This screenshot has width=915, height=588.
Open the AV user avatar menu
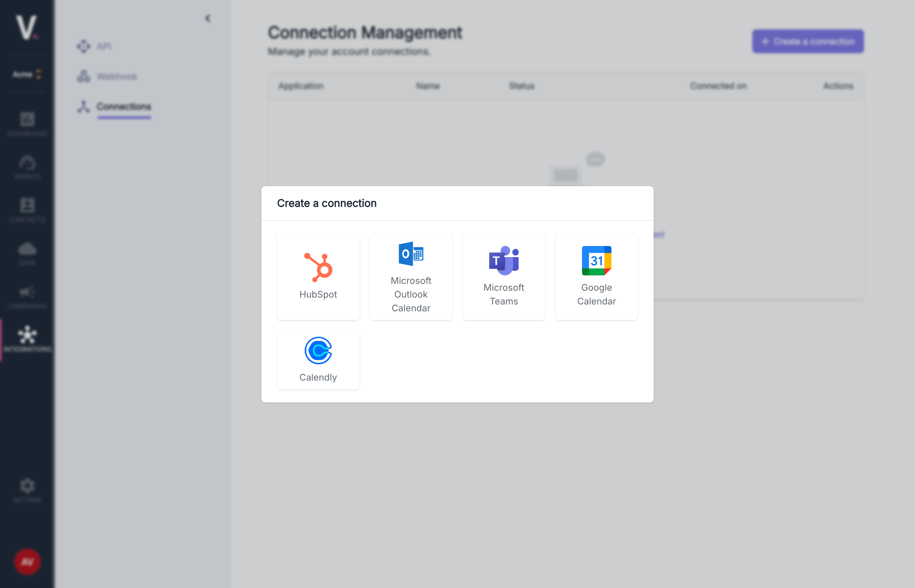click(27, 561)
